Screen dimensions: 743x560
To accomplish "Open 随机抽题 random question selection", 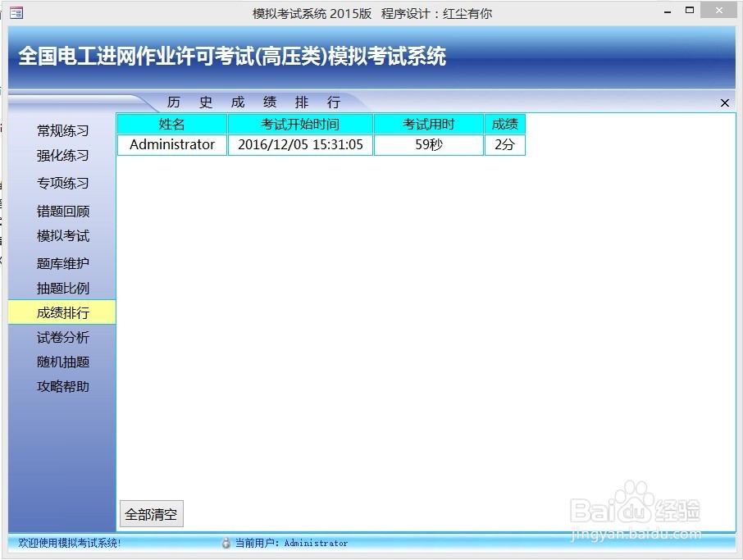I will (x=61, y=362).
